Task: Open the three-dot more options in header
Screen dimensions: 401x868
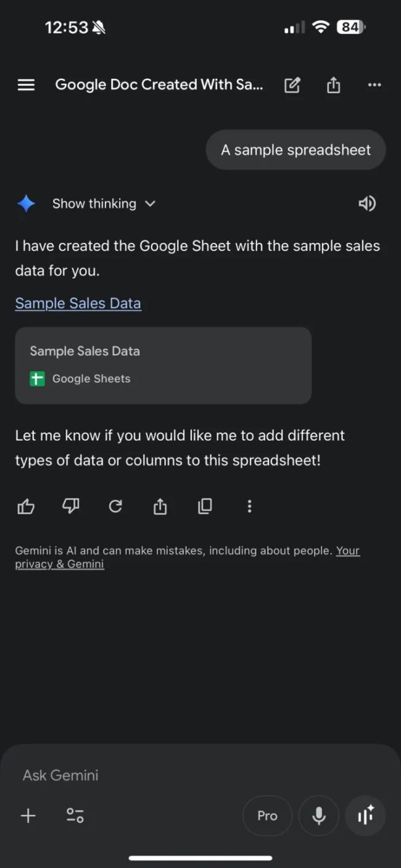Action: click(374, 85)
